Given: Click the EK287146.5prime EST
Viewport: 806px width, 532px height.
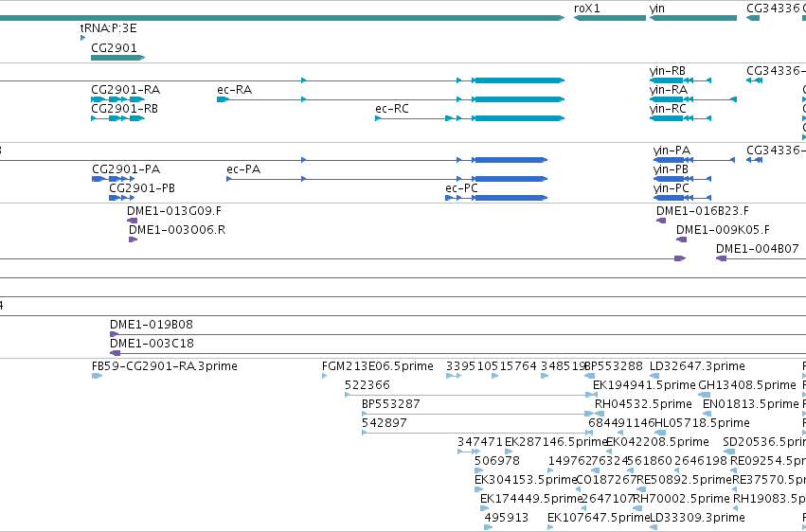Looking at the screenshot, I should tap(509, 452).
